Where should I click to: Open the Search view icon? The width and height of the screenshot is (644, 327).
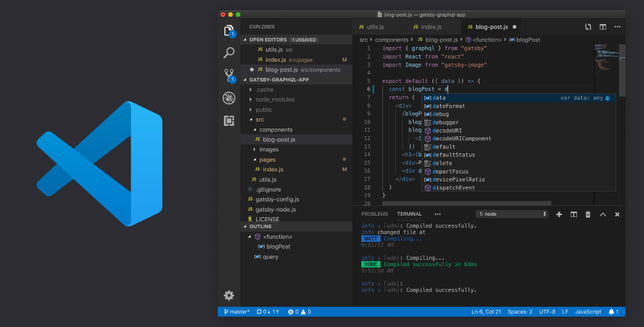point(229,53)
